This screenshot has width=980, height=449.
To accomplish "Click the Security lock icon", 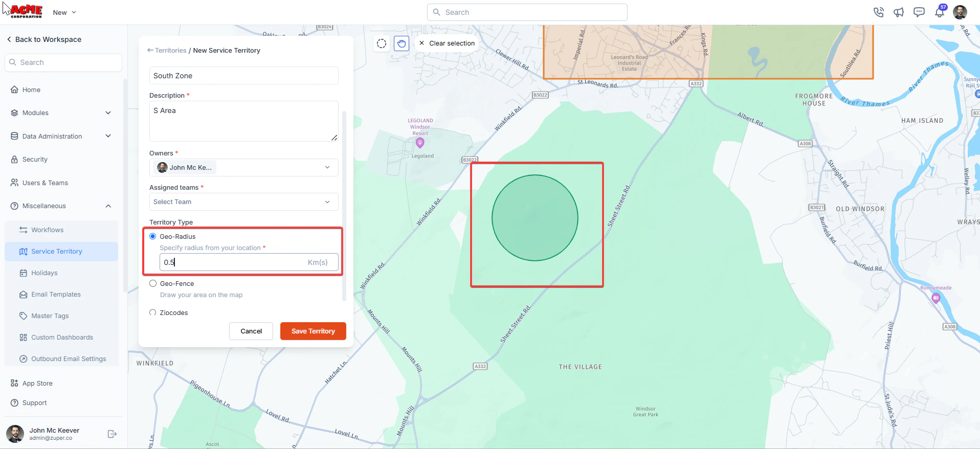I will (x=14, y=160).
